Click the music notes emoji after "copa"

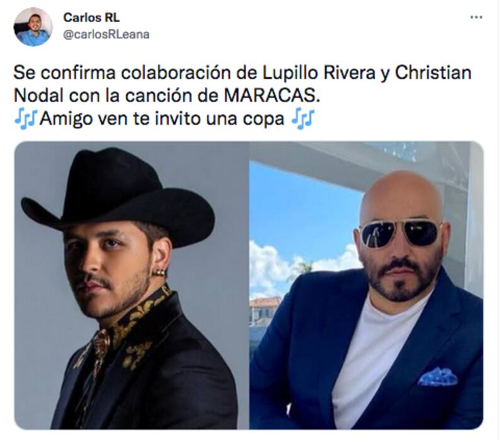[x=302, y=118]
